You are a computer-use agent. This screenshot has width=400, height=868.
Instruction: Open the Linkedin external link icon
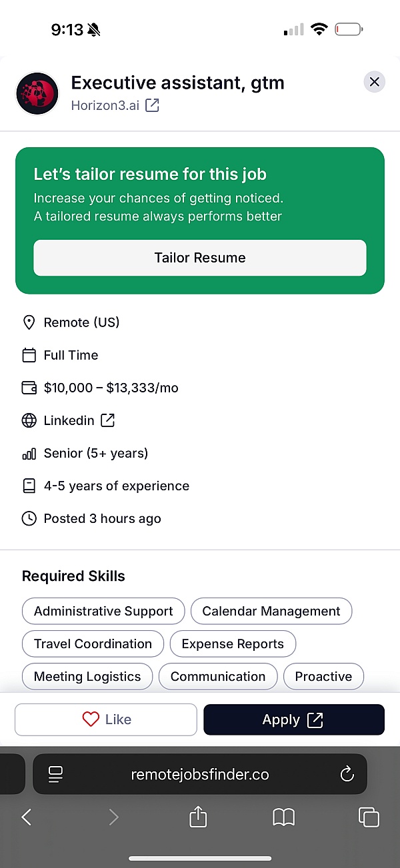107,420
